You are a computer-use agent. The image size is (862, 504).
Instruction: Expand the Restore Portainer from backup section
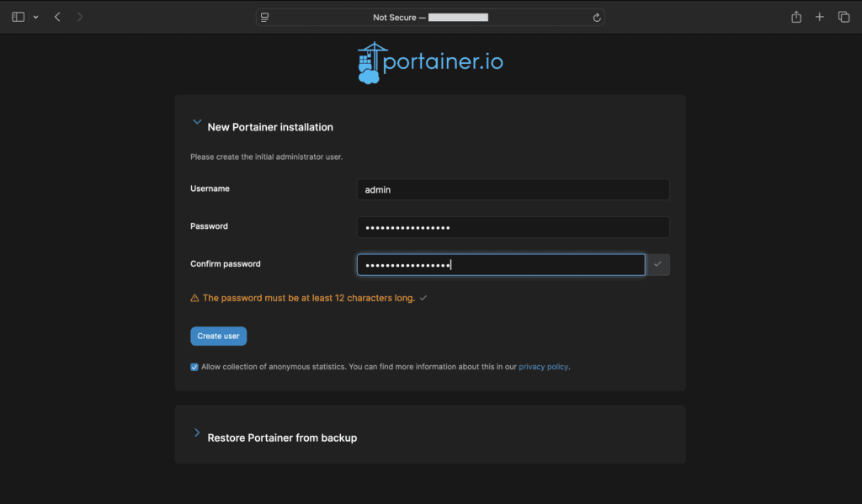click(x=197, y=433)
